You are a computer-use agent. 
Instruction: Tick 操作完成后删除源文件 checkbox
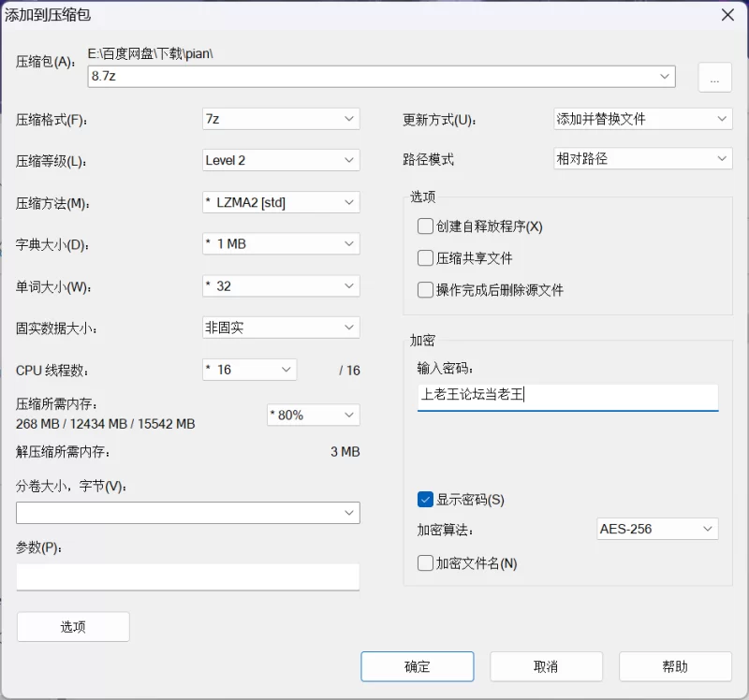coord(425,290)
